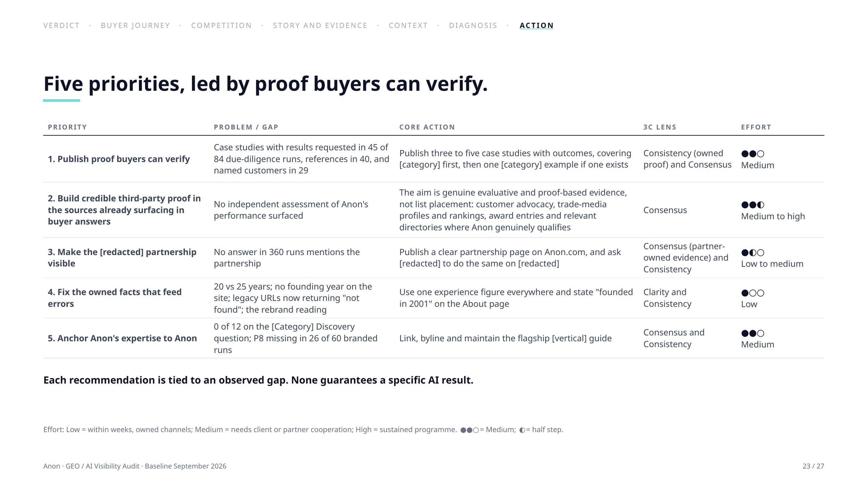Screen dimensions: 868x488
Task: Open the Verdict section tab
Action: click(61, 25)
